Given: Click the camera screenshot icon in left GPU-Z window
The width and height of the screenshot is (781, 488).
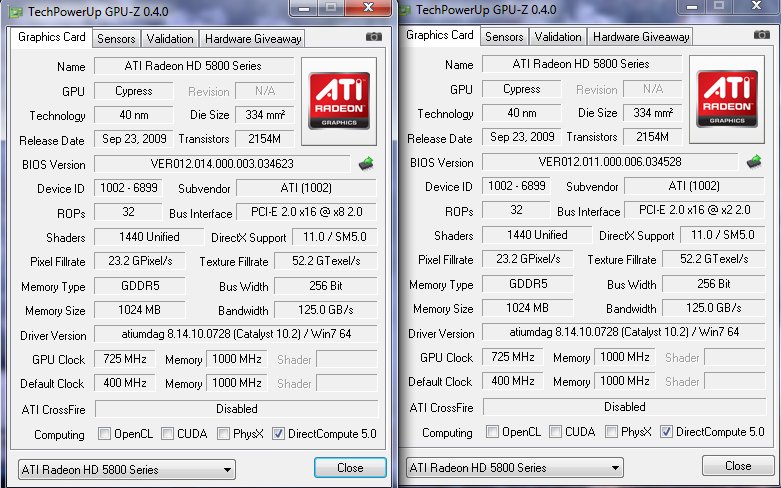Looking at the screenshot, I should (x=374, y=37).
